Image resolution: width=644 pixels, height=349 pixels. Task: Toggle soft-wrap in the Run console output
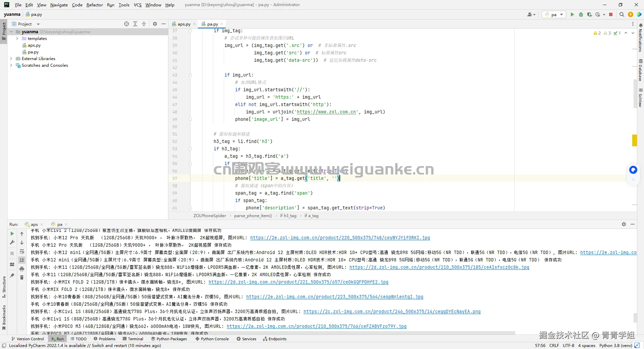[x=22, y=252]
